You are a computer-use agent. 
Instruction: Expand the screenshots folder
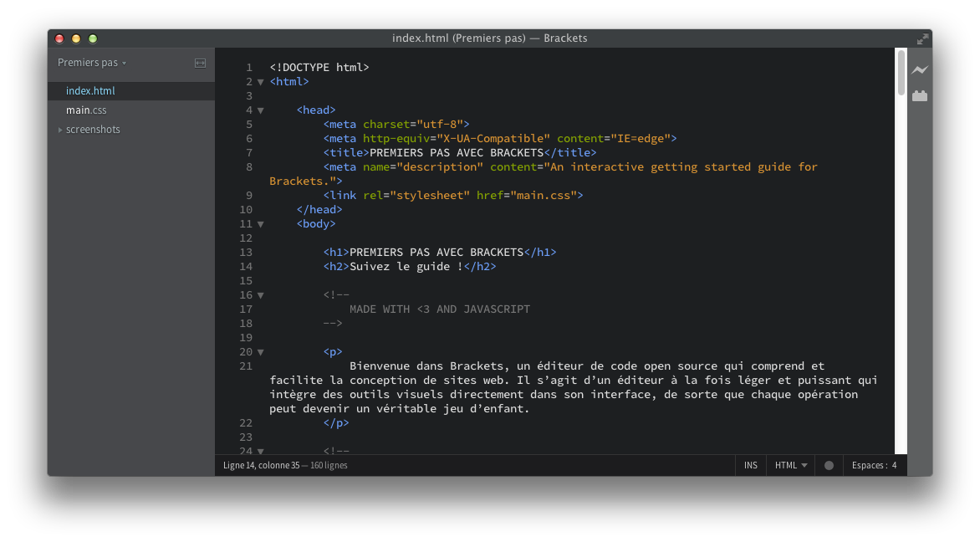point(60,130)
